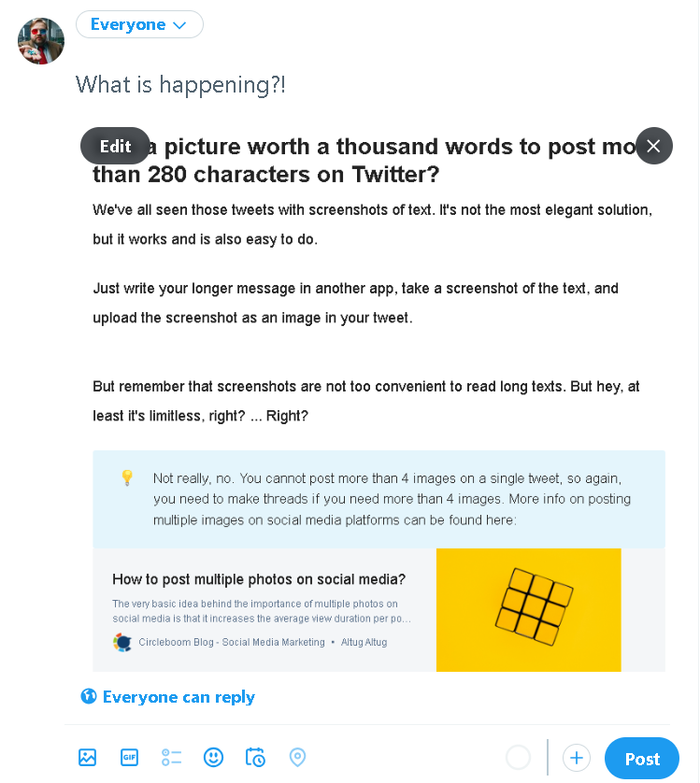Open the emoji picker
The width and height of the screenshot is (700, 783).
213,758
